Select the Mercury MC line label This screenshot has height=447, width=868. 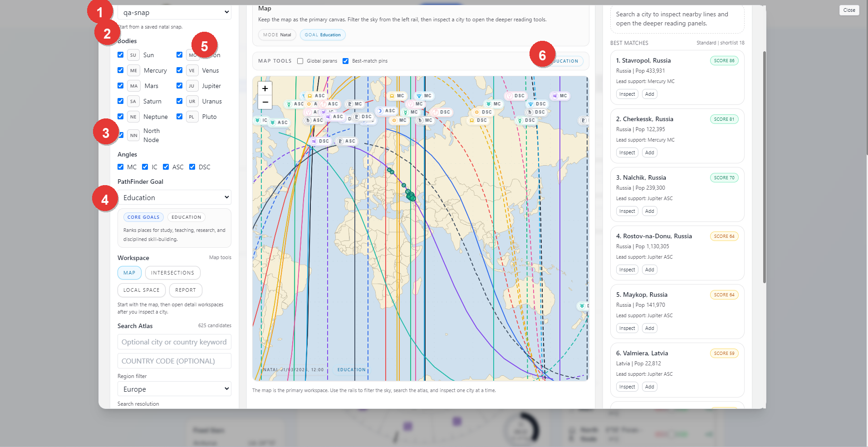point(411,112)
